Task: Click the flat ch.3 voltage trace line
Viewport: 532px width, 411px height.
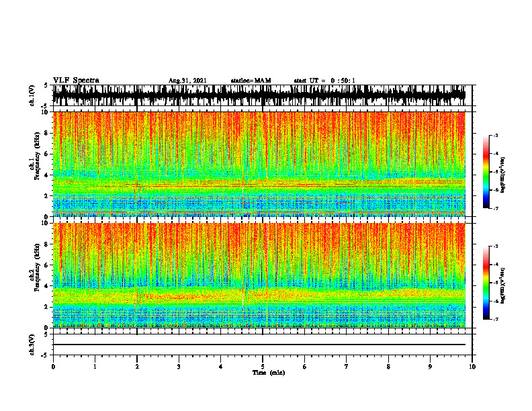Action: coord(259,345)
